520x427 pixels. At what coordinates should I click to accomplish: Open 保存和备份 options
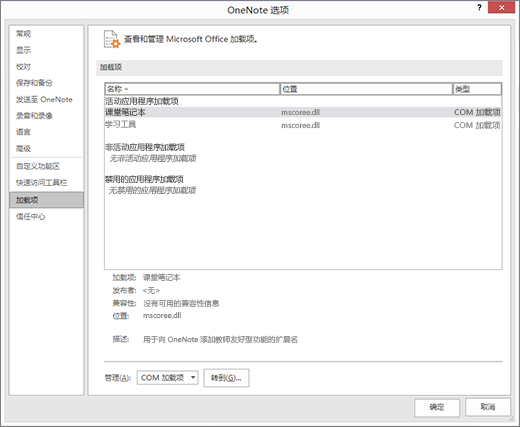(x=34, y=83)
